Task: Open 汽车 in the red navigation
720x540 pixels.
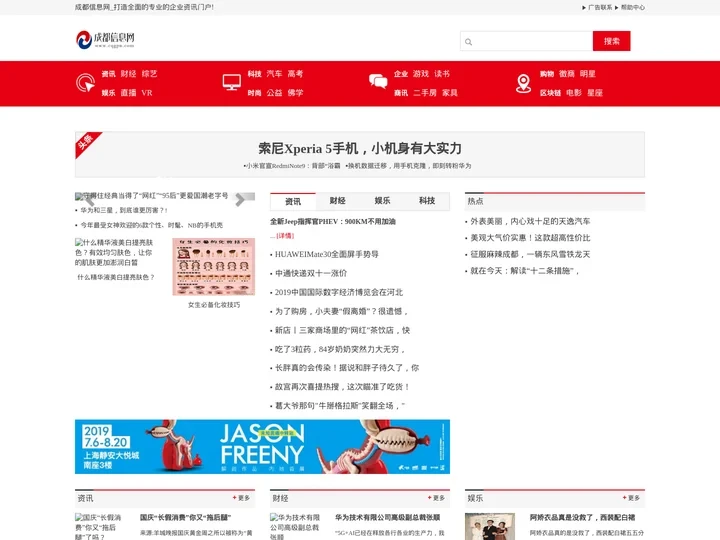Action: point(274,74)
